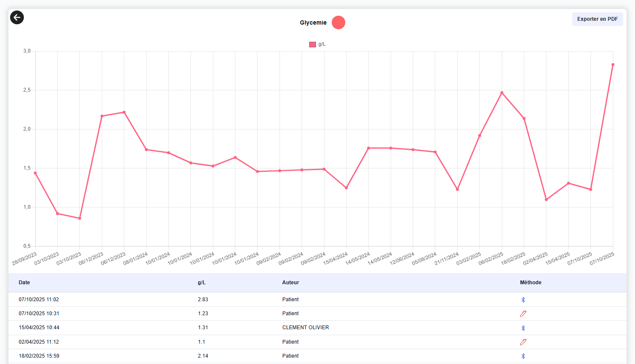
Task: Click the 06/02/2025 peak data point
Action: (x=502, y=93)
